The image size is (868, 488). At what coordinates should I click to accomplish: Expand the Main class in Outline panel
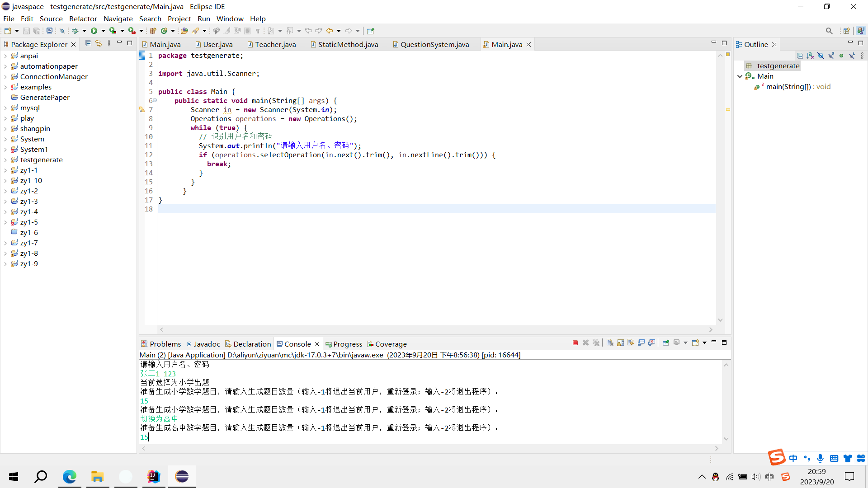[740, 76]
